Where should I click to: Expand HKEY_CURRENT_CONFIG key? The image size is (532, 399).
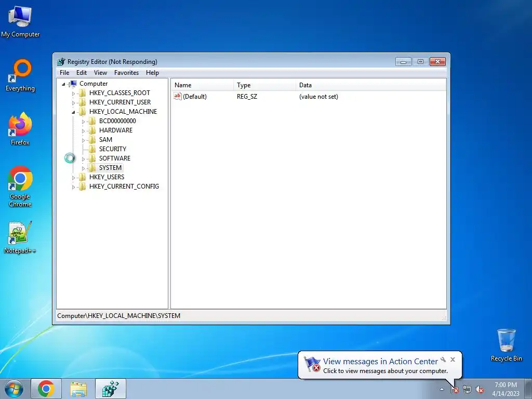click(x=73, y=187)
